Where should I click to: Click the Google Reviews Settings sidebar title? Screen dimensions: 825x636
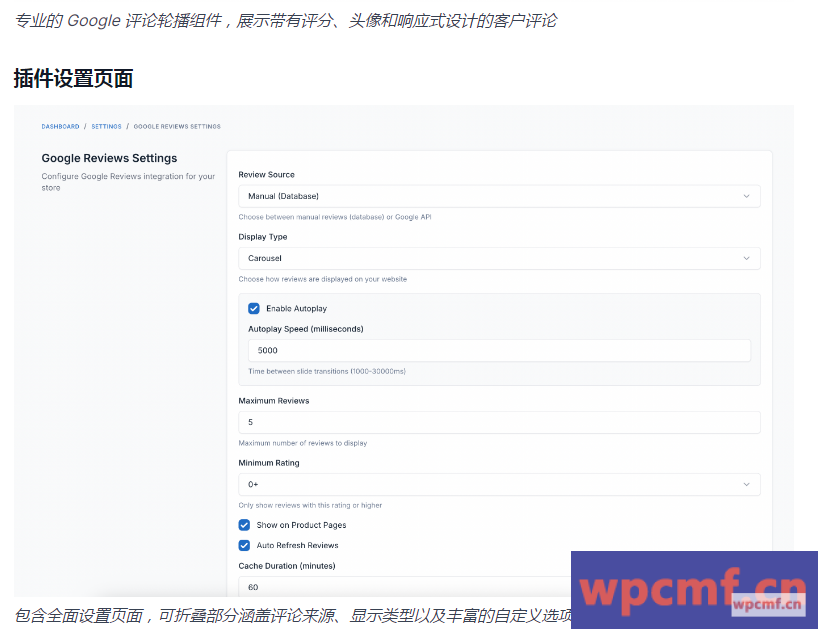tap(109, 158)
